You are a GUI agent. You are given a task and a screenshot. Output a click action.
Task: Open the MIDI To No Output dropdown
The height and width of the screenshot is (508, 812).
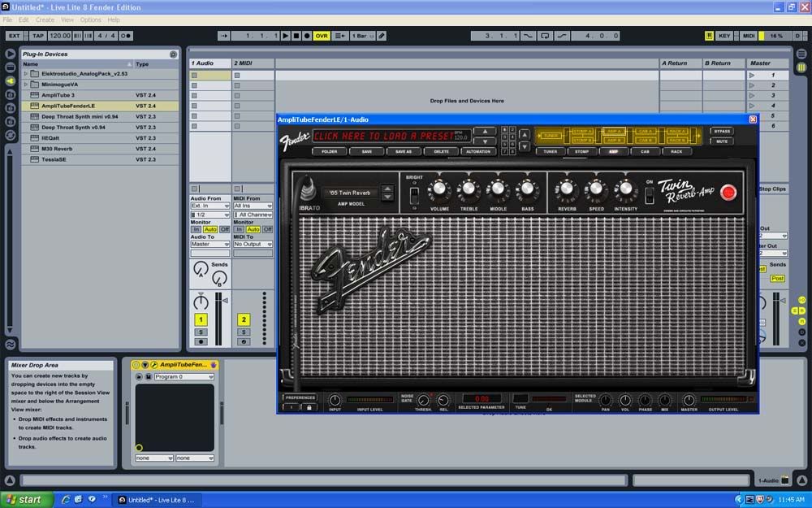coord(253,244)
